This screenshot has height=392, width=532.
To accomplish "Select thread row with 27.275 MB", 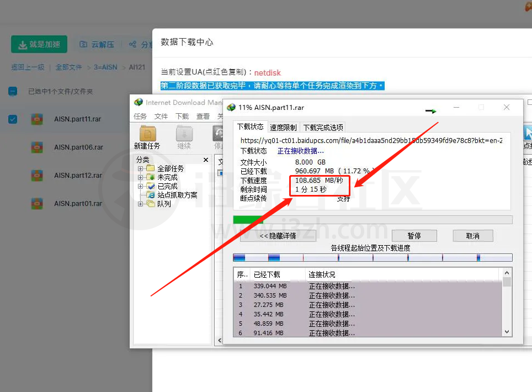I will [x=368, y=305].
